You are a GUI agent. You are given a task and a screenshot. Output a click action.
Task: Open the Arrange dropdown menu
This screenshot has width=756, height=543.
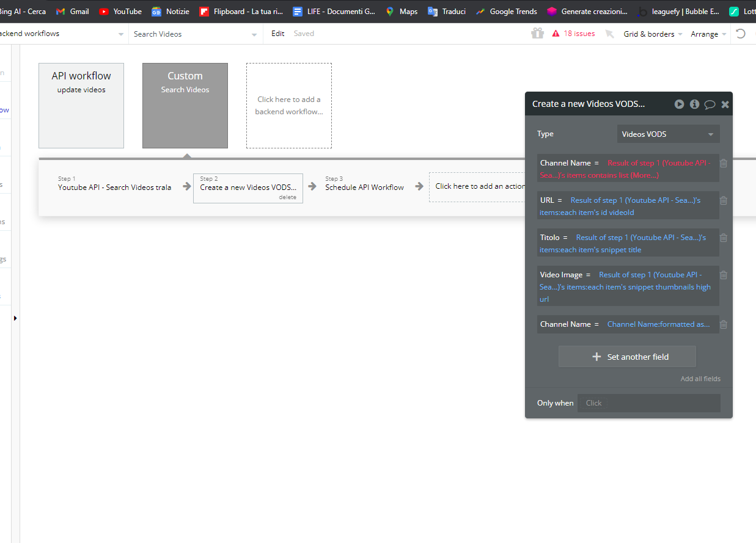click(x=708, y=34)
